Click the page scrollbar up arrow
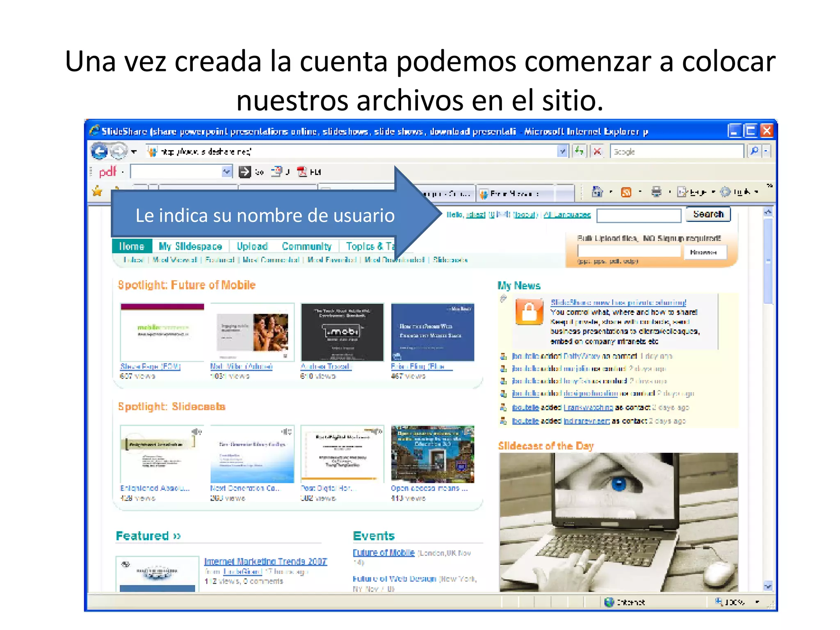 768,212
